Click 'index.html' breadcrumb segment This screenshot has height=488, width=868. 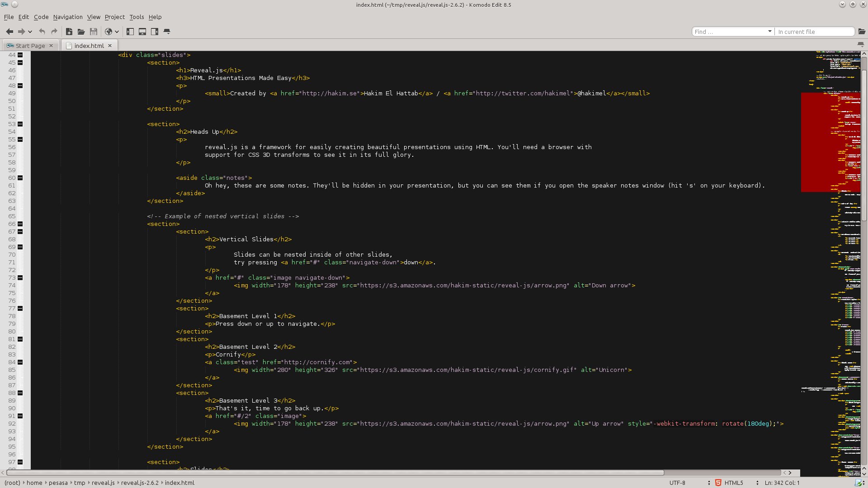click(179, 483)
